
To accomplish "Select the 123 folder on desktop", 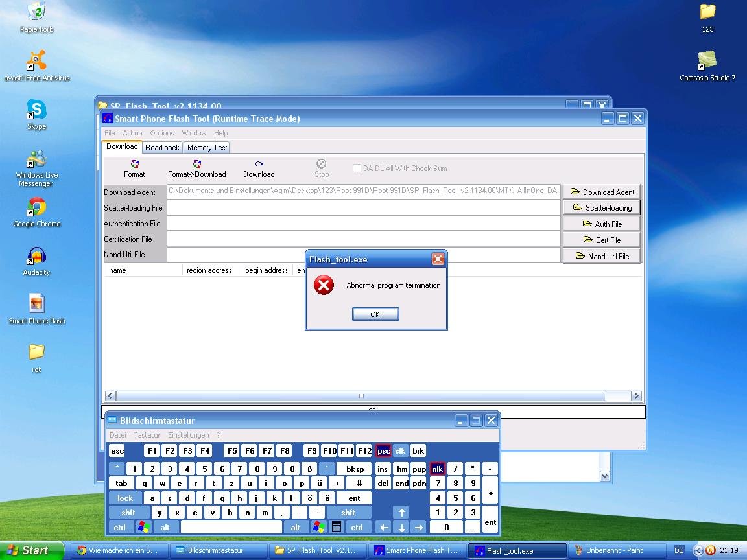I will click(707, 17).
